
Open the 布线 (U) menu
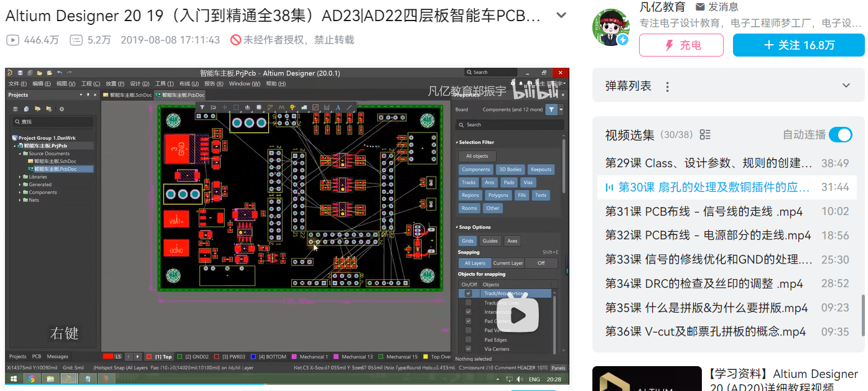point(189,83)
